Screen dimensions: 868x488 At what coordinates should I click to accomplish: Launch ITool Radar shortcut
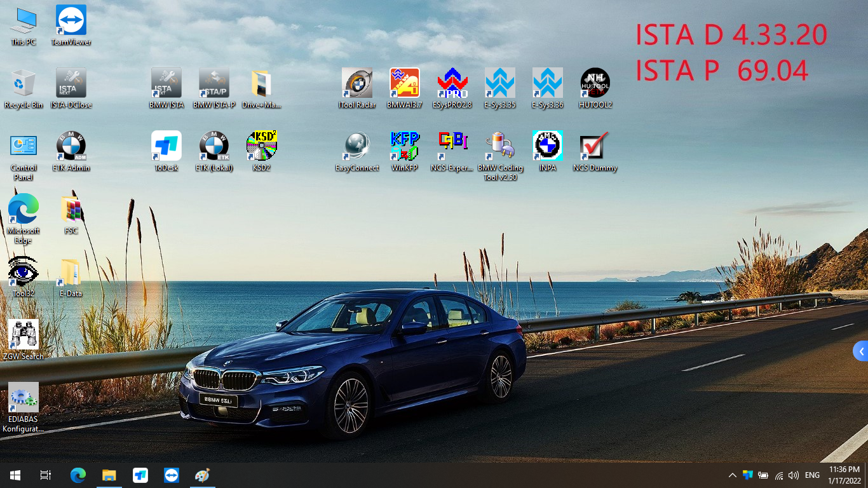357,88
